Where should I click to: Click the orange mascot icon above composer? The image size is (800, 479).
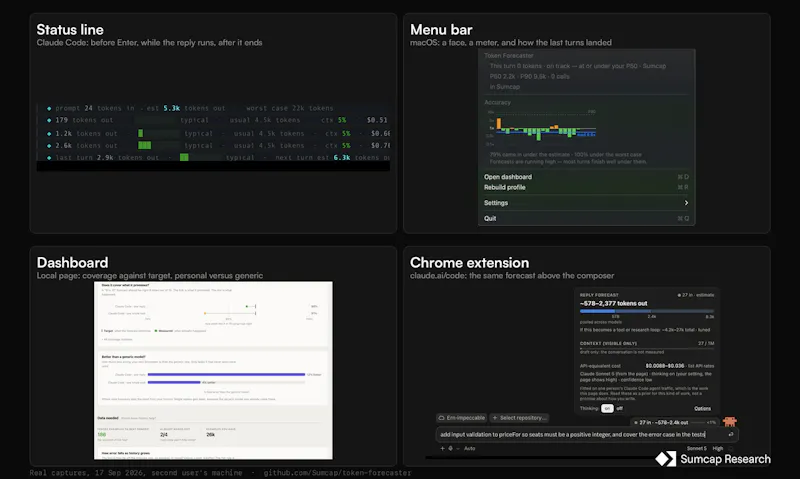tap(730, 421)
